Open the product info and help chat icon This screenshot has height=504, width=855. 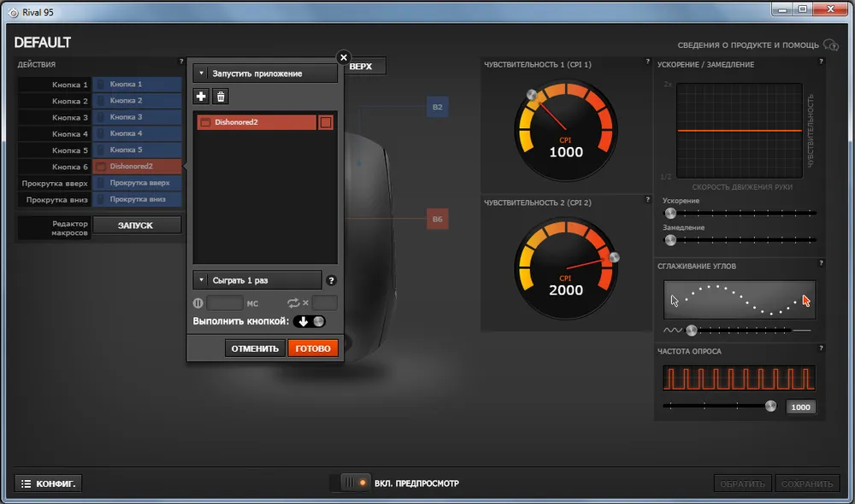coord(830,44)
